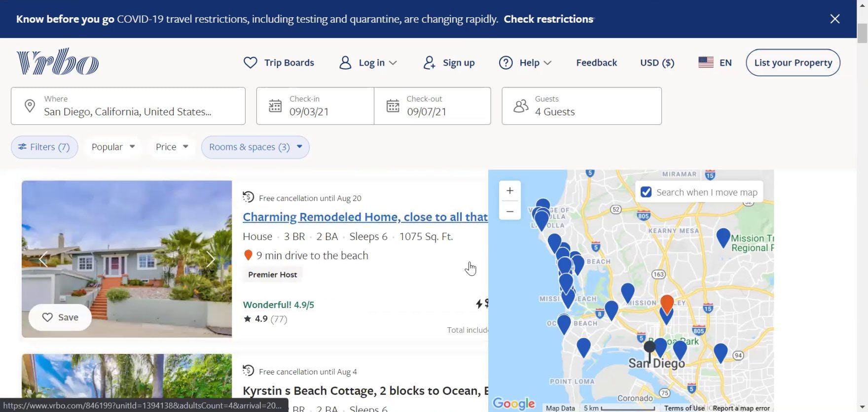Open the Help menu
The image size is (868, 412).
525,63
